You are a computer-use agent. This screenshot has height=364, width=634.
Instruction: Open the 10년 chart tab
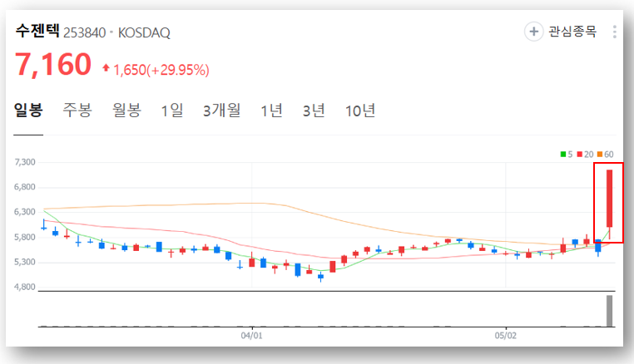click(360, 110)
